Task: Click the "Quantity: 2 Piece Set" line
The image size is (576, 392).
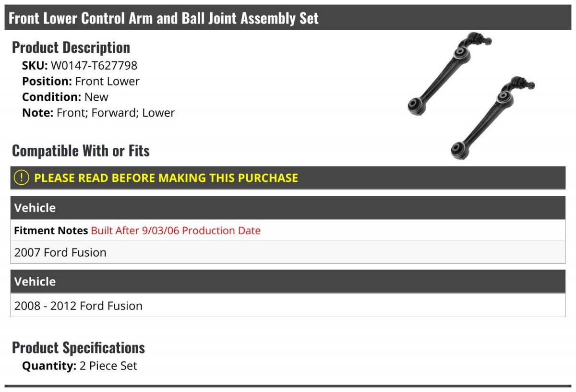Action: point(80,366)
